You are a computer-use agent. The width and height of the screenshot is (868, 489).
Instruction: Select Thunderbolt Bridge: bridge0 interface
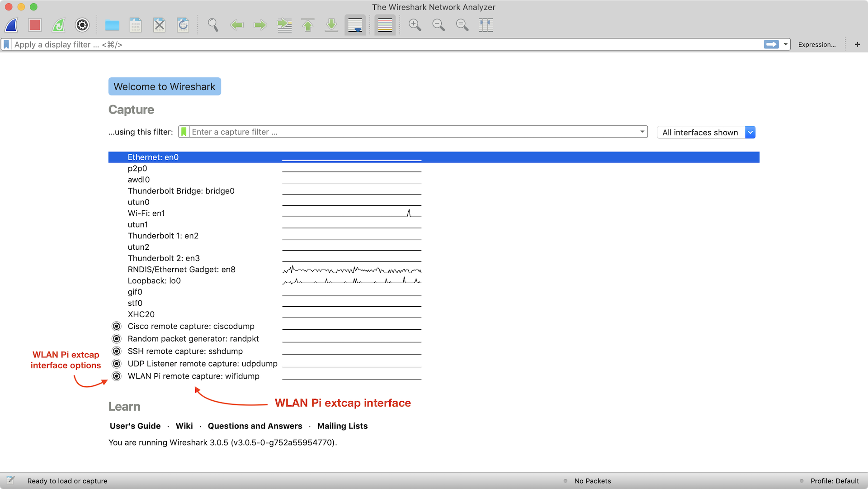(434, 191)
